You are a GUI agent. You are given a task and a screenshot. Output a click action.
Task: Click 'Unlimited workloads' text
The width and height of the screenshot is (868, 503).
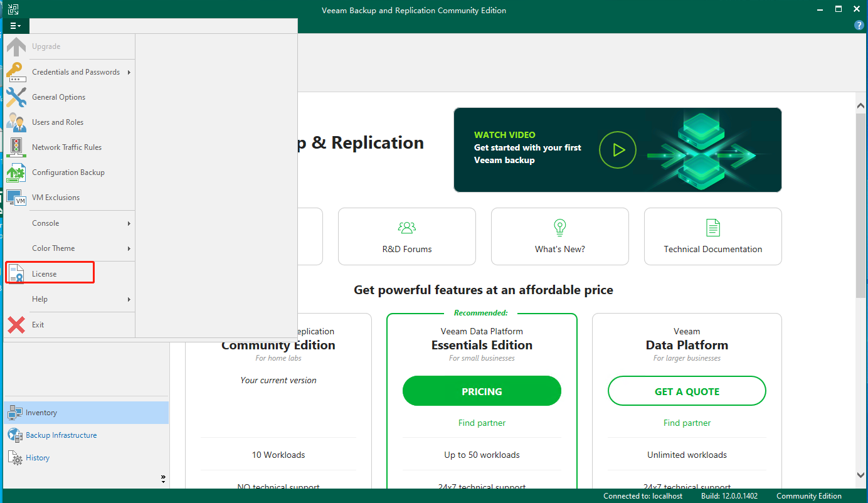tap(687, 455)
